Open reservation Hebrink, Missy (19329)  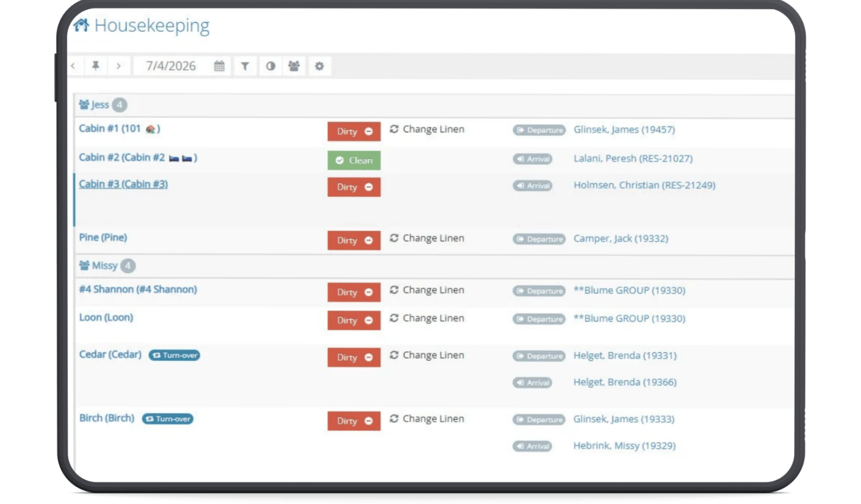click(x=625, y=445)
